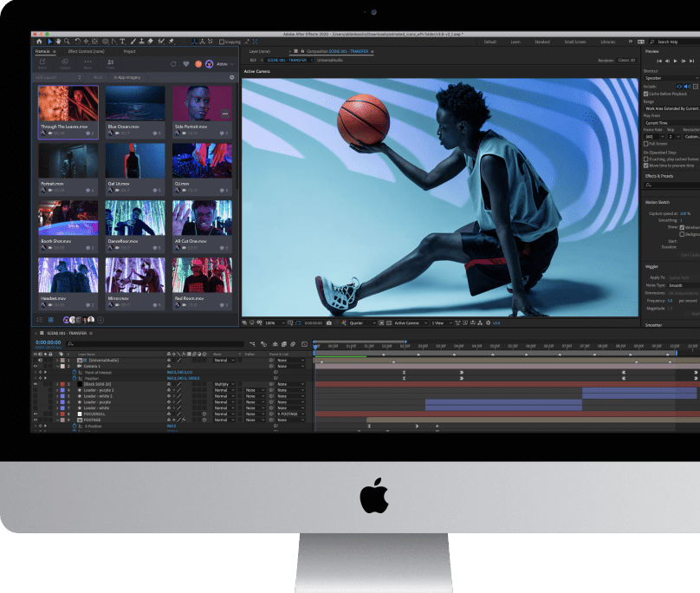Switch Frame.io panel to list view

(39, 320)
